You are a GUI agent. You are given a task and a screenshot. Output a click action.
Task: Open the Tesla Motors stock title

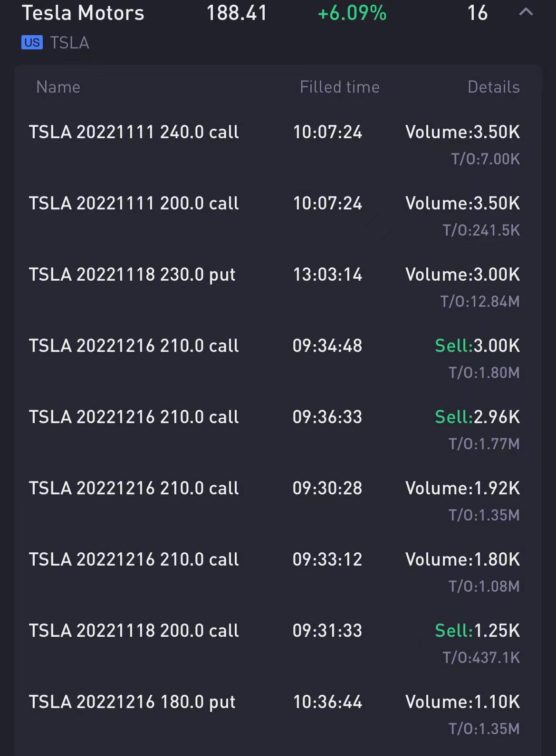83,13
